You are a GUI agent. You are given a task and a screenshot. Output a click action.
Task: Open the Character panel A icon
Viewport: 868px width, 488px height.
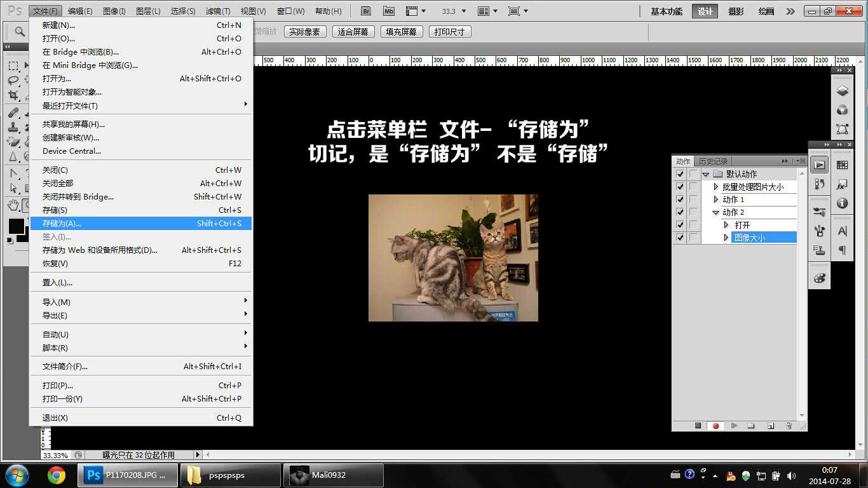click(842, 231)
